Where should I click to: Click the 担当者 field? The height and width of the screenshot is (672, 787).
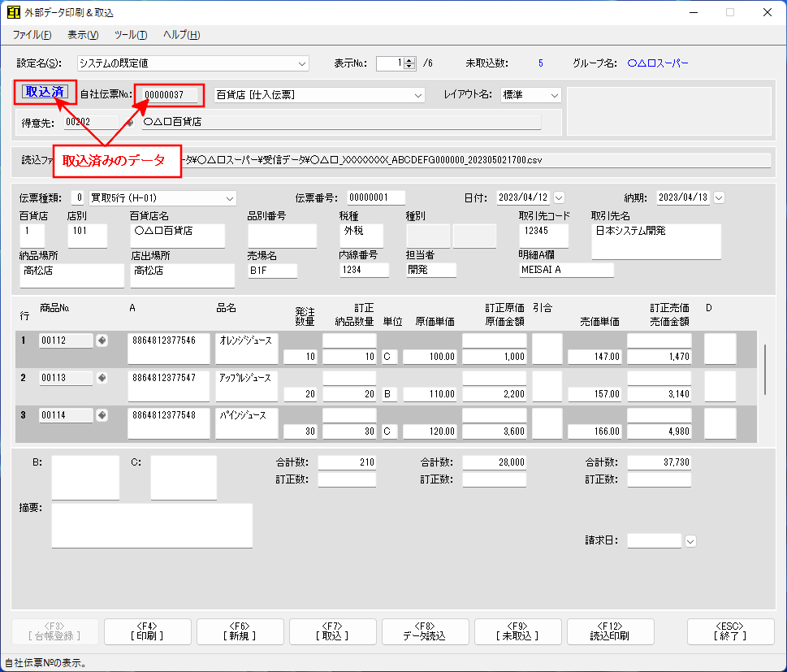pos(431,271)
